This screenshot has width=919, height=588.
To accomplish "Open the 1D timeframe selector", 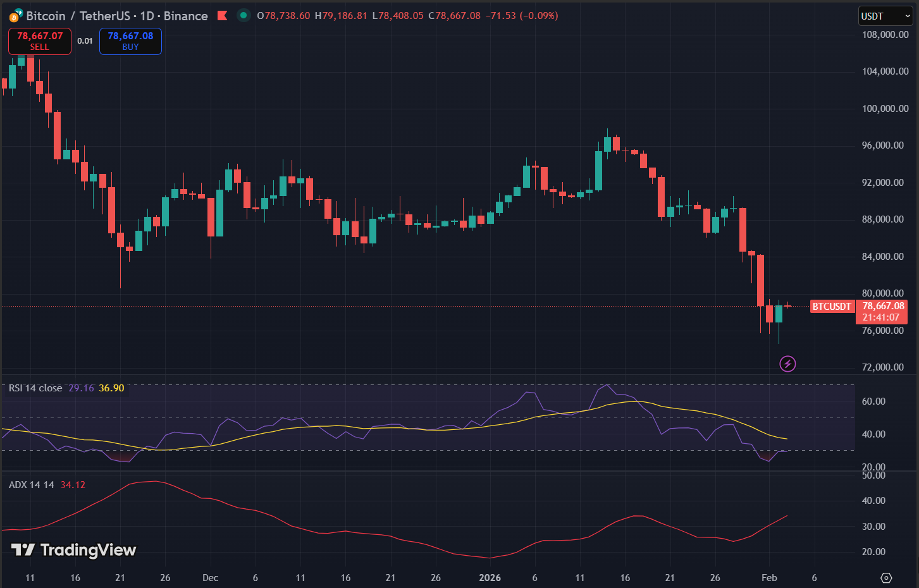I will pos(147,16).
